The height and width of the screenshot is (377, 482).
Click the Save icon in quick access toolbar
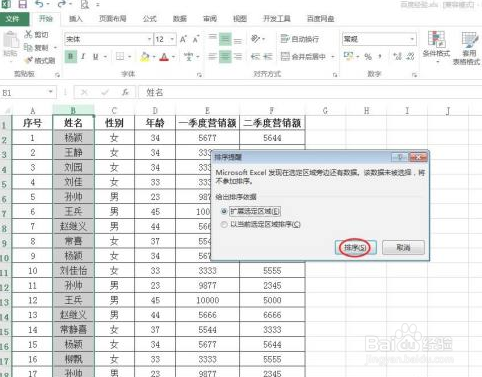(x=23, y=4)
